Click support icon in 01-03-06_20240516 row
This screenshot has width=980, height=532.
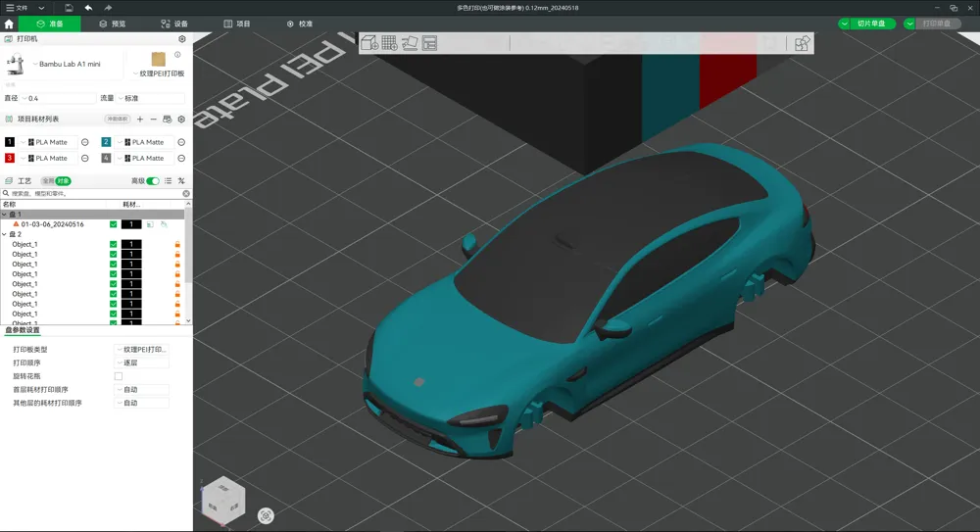150,223
